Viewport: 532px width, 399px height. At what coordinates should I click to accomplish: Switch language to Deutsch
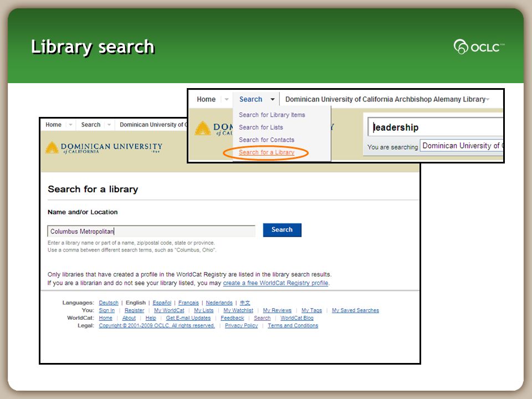109,303
